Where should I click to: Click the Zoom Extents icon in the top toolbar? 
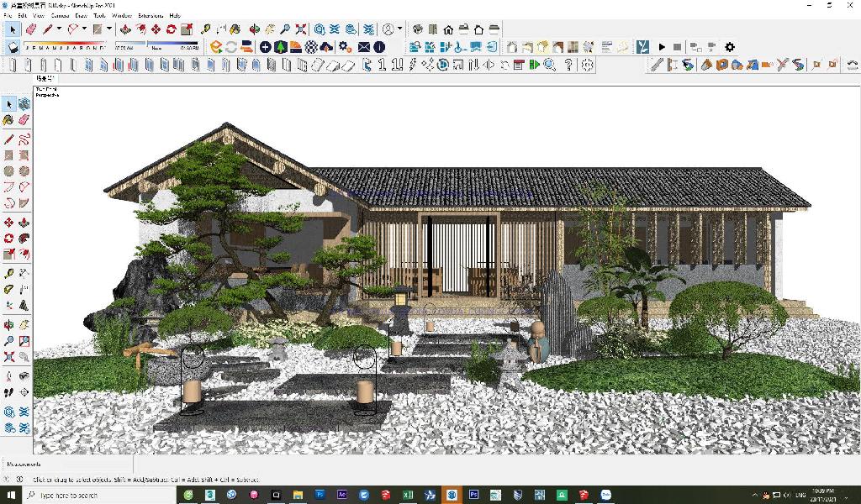point(300,29)
